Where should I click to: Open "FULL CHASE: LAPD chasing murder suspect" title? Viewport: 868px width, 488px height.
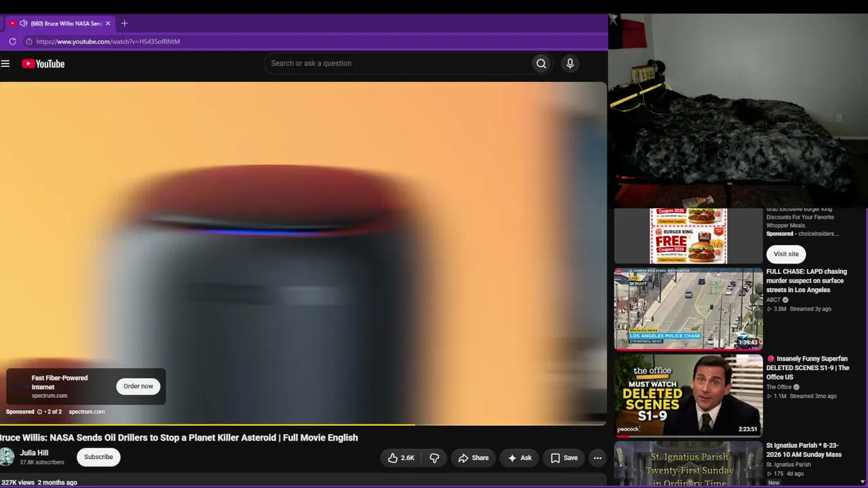(806, 281)
